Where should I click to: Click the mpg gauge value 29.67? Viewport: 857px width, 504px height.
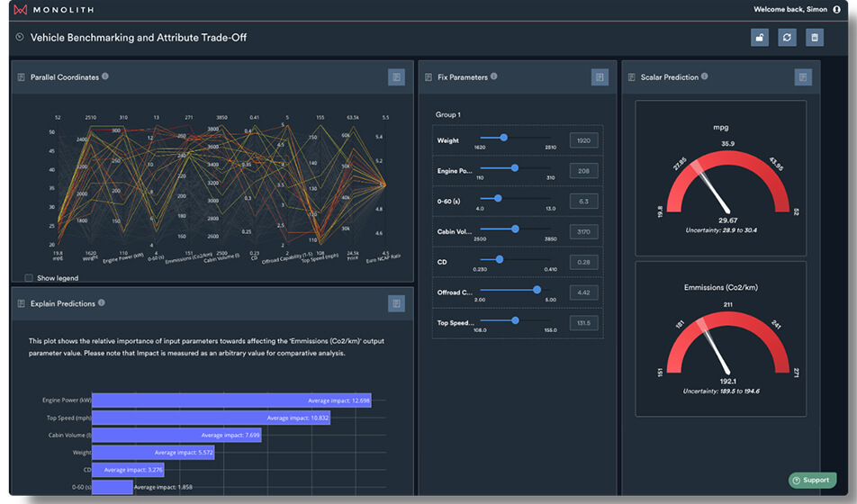[727, 220]
